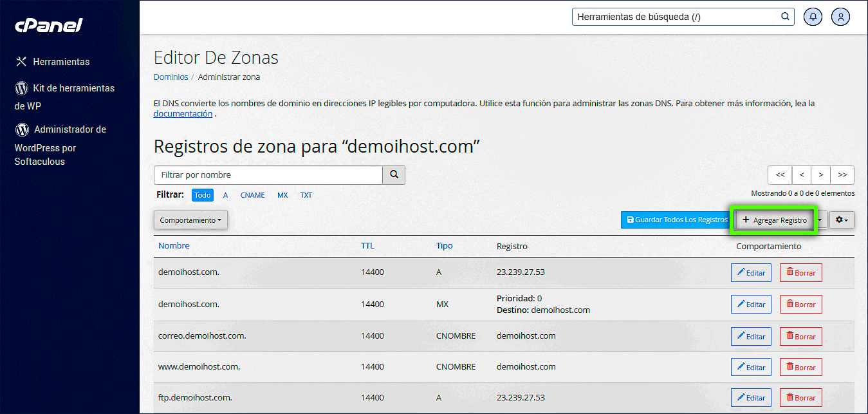Open the documentación link
868x414 pixels.
coord(182,113)
